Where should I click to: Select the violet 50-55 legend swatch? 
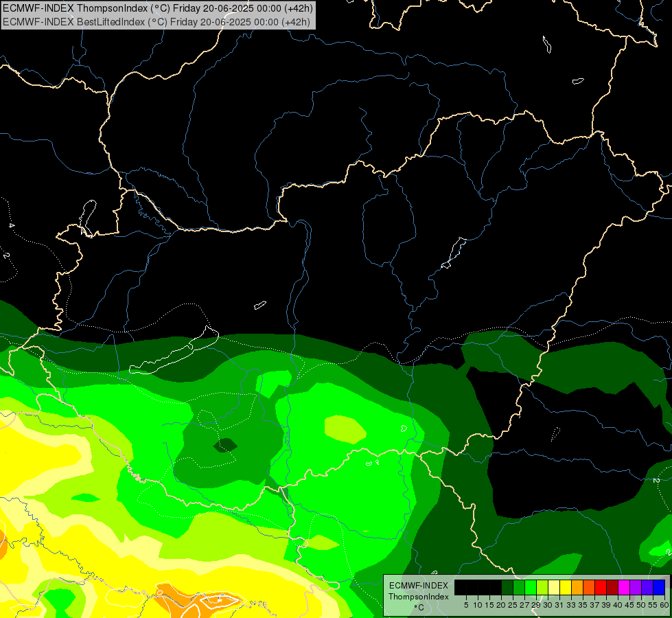point(647,587)
